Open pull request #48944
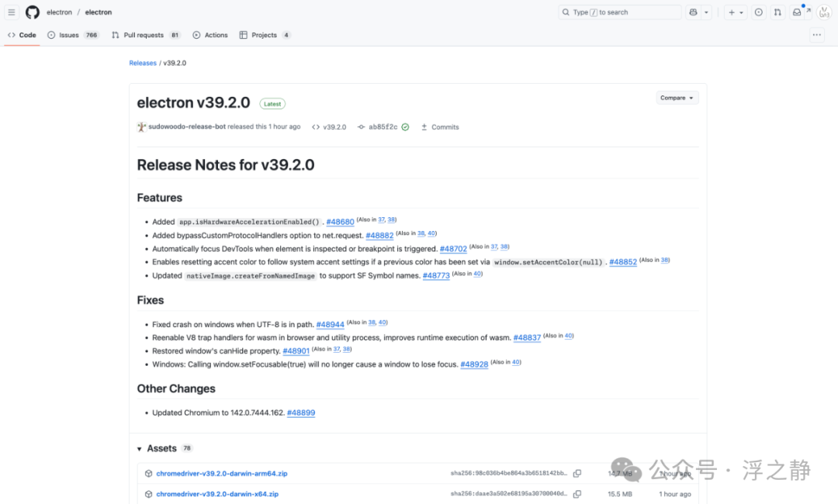This screenshot has width=838, height=504. (331, 325)
